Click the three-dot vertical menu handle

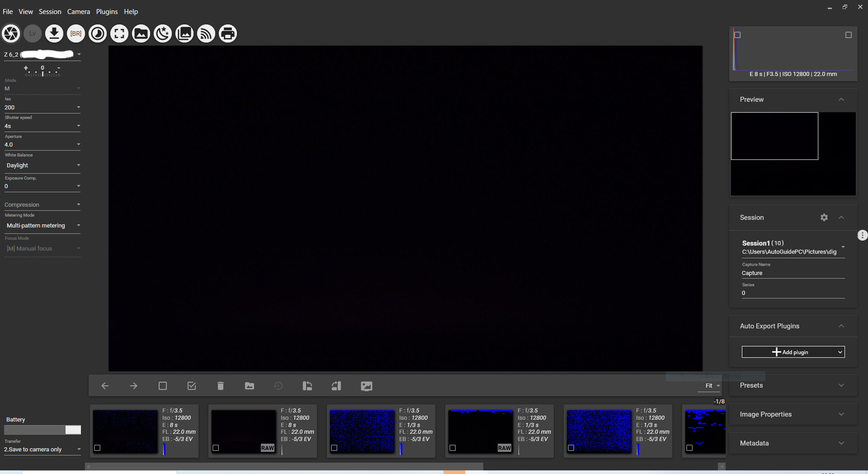pos(863,235)
